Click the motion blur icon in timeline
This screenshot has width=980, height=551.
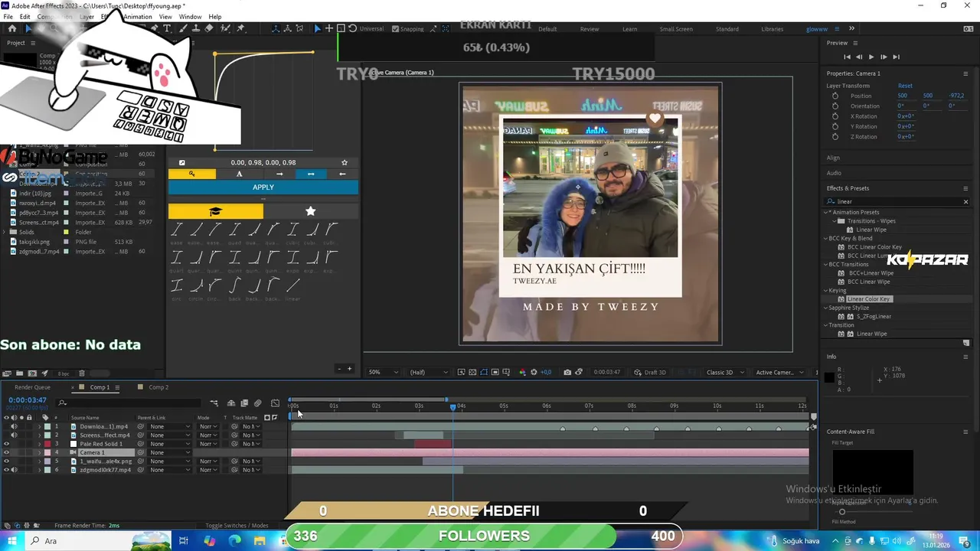258,403
